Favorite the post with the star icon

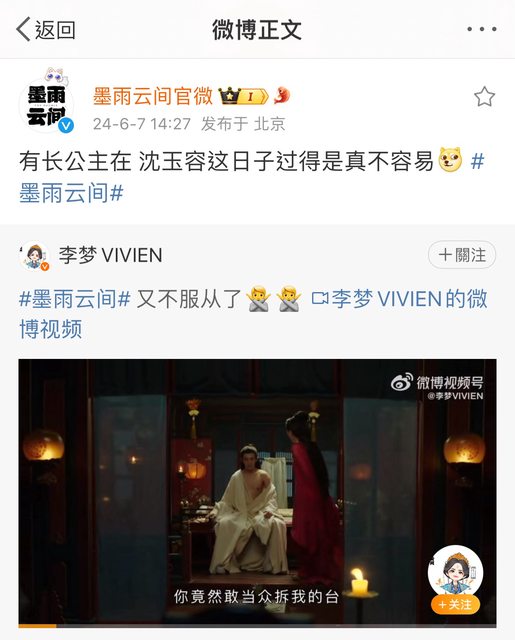484,97
